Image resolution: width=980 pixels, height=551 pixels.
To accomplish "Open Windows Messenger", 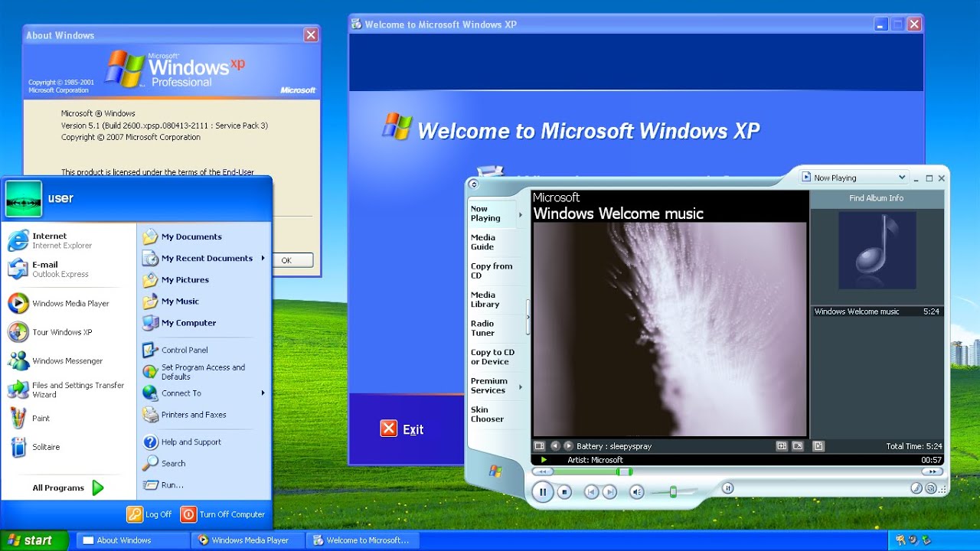I will click(x=69, y=360).
